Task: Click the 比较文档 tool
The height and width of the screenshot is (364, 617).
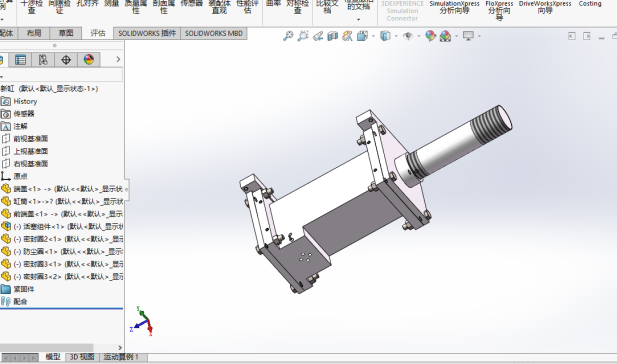Action: click(327, 7)
